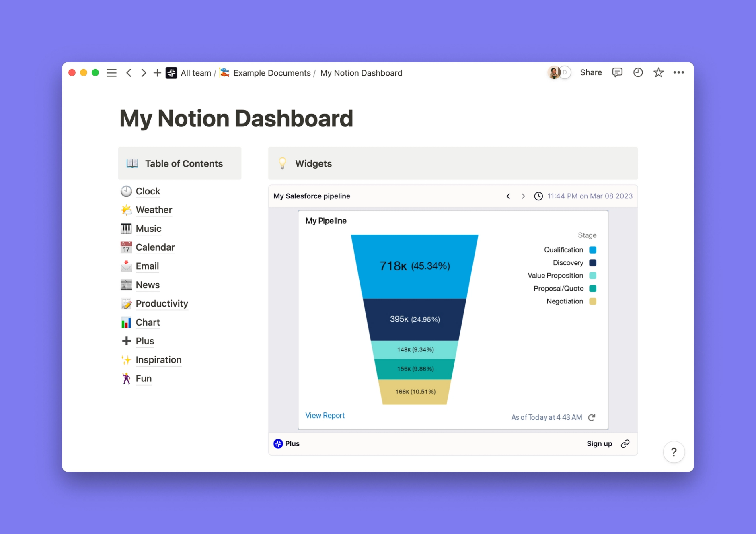Open the Inspiration page link
Image resolution: width=756 pixels, height=534 pixels.
click(x=158, y=360)
